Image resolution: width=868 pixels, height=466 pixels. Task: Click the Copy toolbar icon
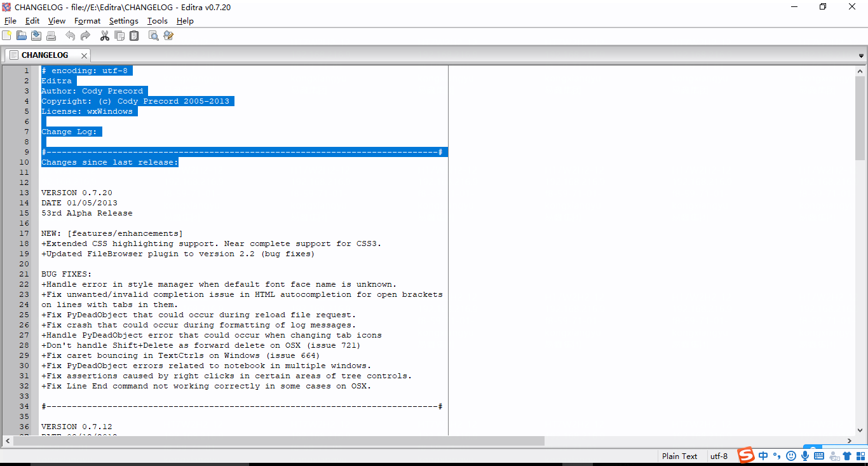click(119, 36)
